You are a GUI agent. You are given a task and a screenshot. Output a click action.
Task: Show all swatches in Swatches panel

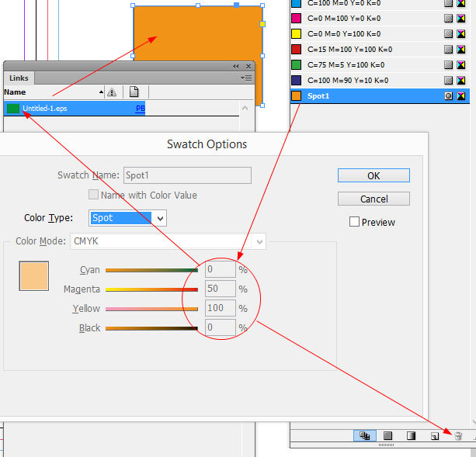pos(365,436)
